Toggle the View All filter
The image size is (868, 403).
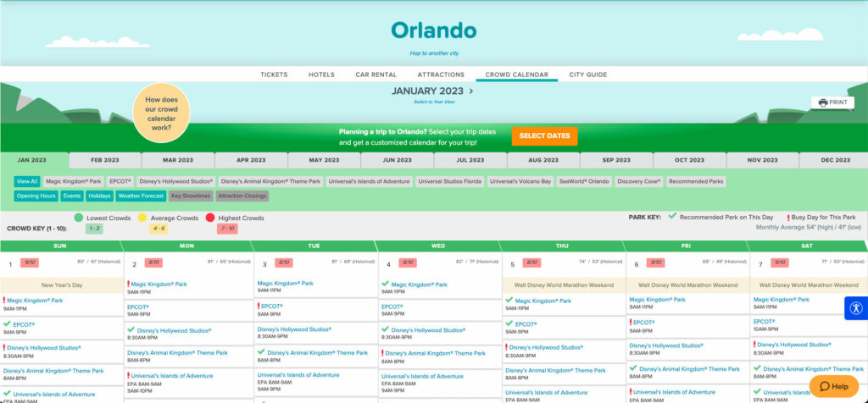pyautogui.click(x=27, y=181)
